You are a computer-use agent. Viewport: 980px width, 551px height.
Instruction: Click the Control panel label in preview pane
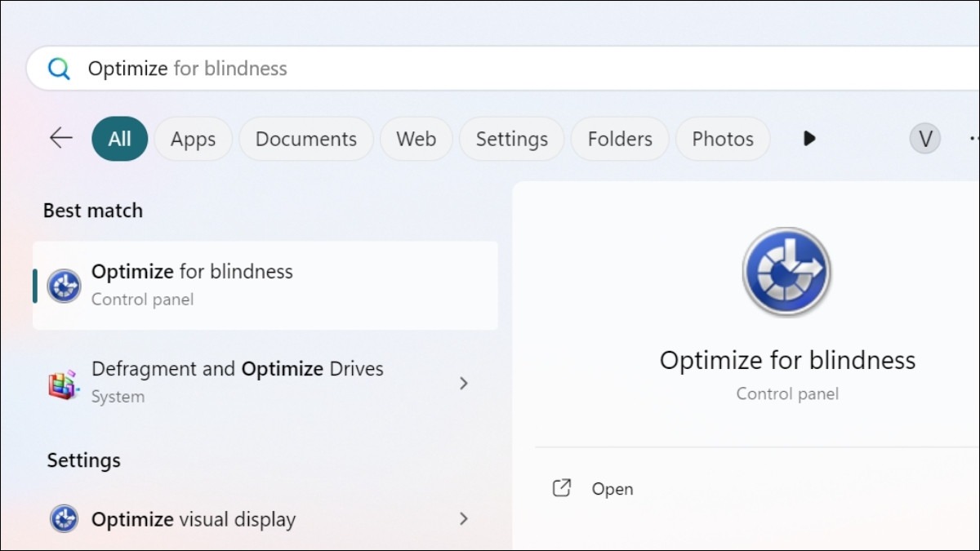pyautogui.click(x=787, y=394)
